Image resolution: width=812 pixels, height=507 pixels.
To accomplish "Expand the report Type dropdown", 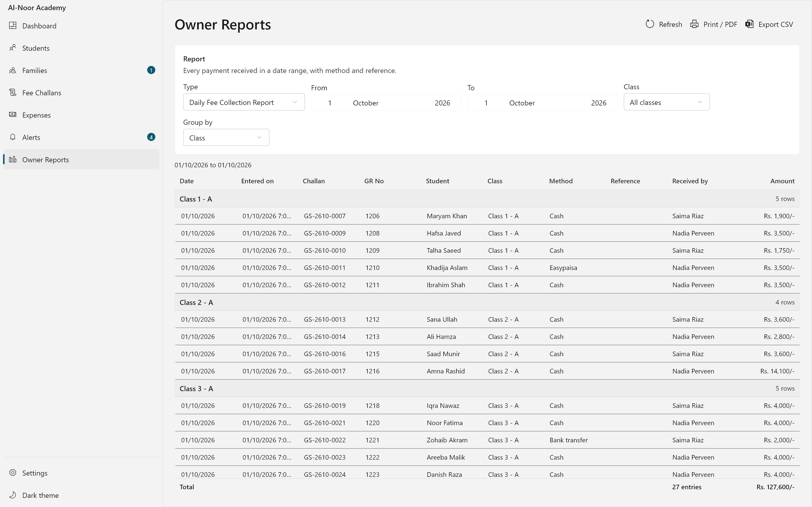I will click(x=244, y=102).
